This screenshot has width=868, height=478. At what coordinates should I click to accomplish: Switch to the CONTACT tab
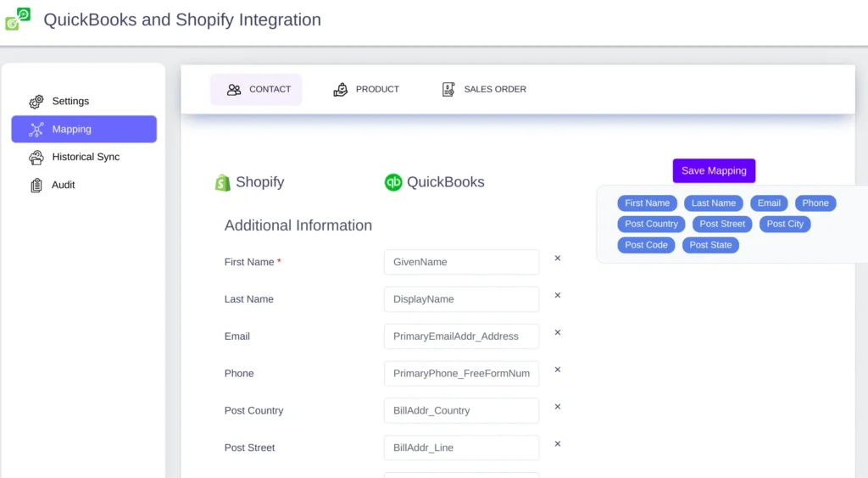click(256, 89)
